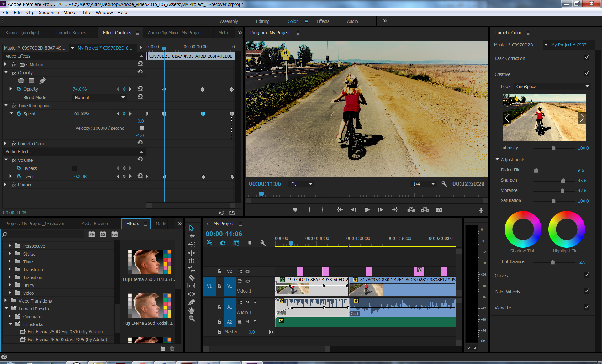Click Fit dropdown in Program Monitor

tap(301, 184)
